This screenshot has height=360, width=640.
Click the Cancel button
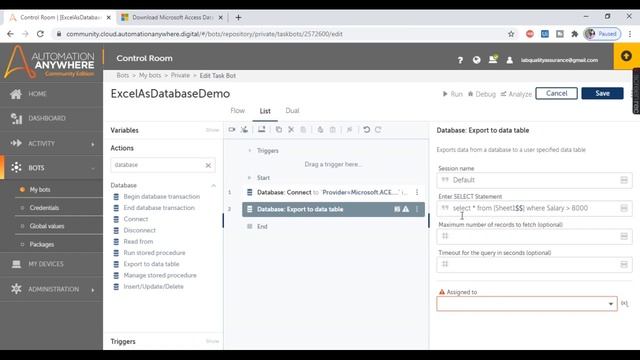(556, 93)
